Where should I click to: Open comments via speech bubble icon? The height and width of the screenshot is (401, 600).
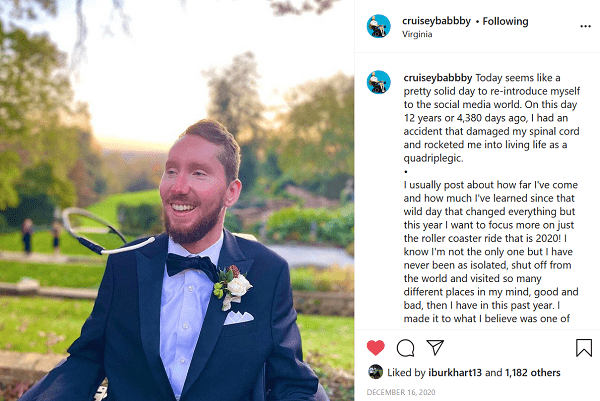click(405, 348)
